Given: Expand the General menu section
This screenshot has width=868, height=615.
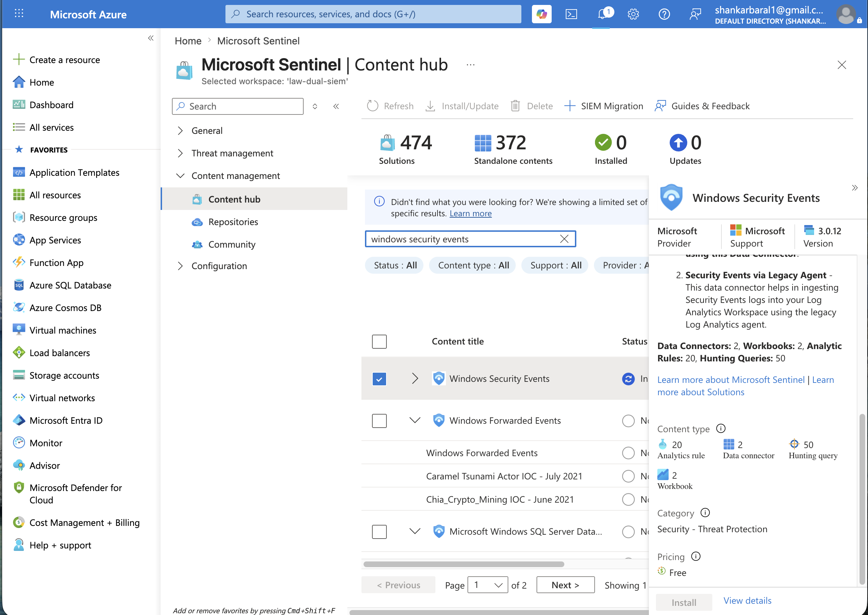Looking at the screenshot, I should pos(180,131).
